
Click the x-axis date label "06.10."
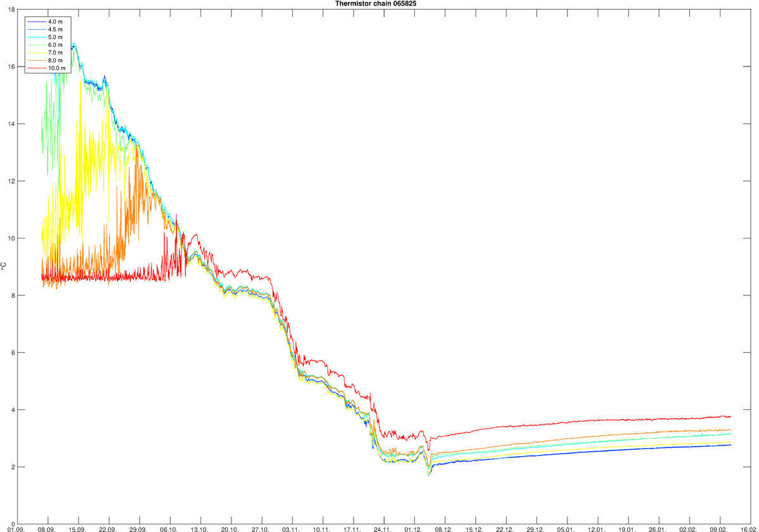pyautogui.click(x=169, y=528)
